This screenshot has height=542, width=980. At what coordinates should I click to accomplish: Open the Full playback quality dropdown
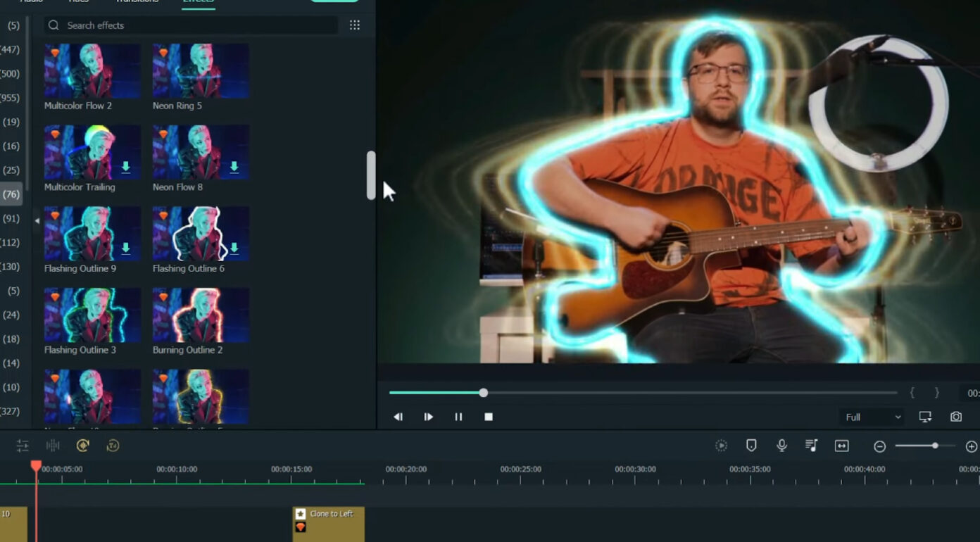pos(872,417)
